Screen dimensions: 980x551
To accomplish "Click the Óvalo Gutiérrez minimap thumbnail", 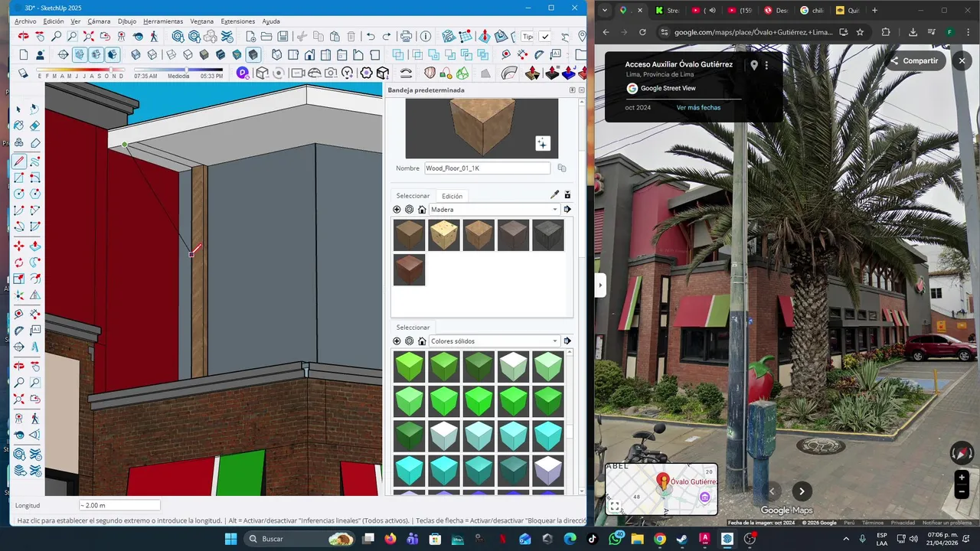I will (661, 489).
